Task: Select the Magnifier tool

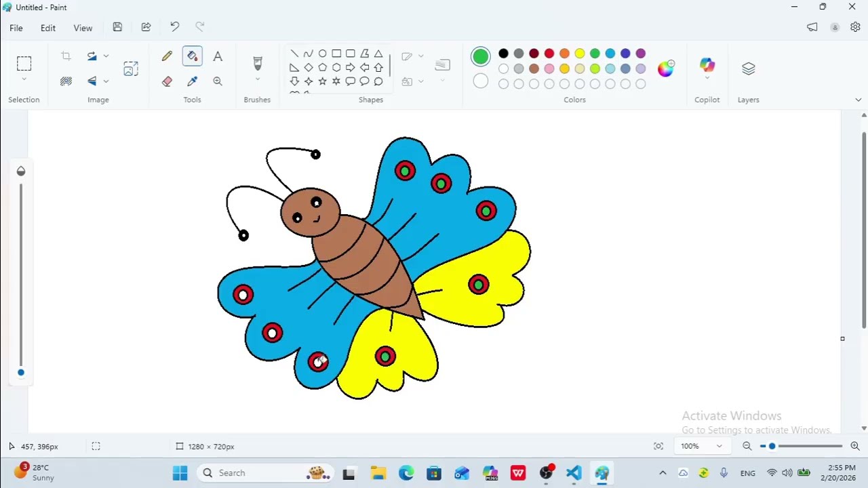Action: [x=218, y=81]
